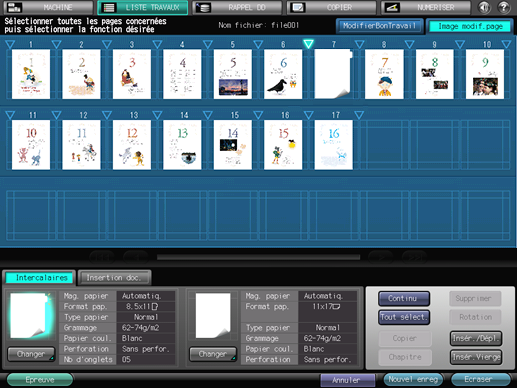The image size is (517, 388).
Task: Click insertion marker after position 10
Action: [506, 44]
